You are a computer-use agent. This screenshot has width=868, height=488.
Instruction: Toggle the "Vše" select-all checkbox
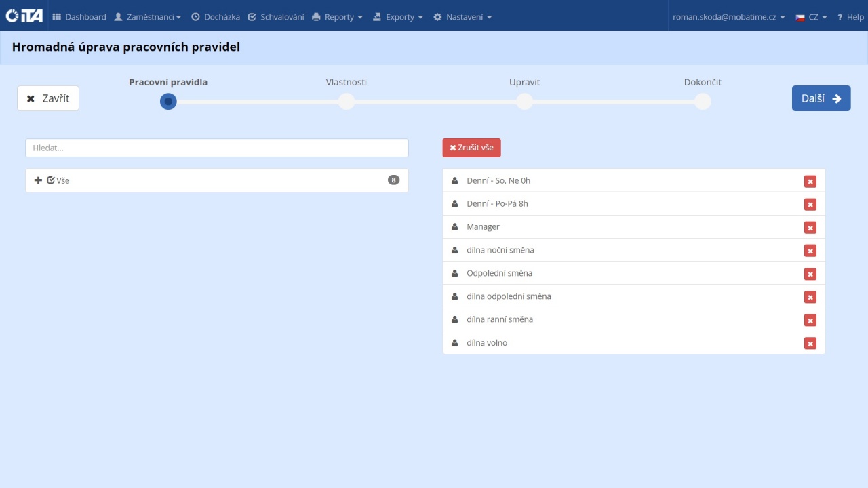click(x=51, y=180)
